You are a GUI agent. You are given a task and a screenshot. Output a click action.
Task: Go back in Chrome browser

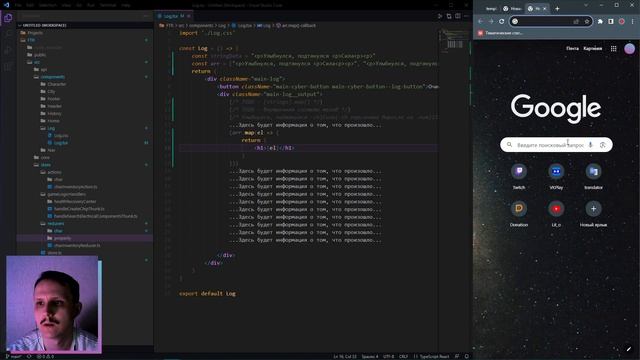480,21
